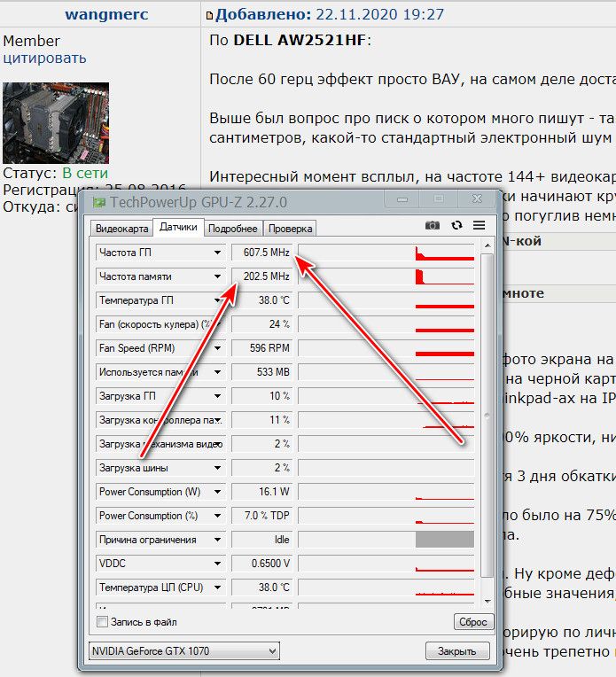Click the GPU-Z app icon in title bar
The height and width of the screenshot is (677, 616).
[x=99, y=202]
